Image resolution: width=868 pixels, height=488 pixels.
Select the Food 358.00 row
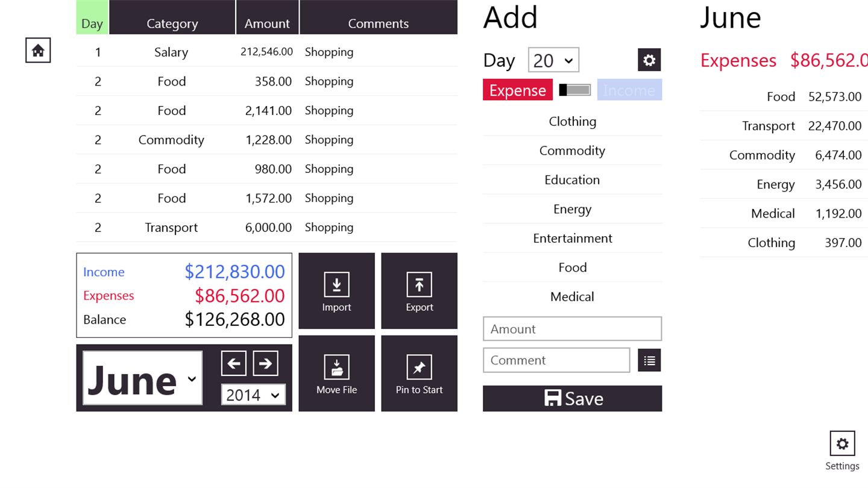(266, 81)
